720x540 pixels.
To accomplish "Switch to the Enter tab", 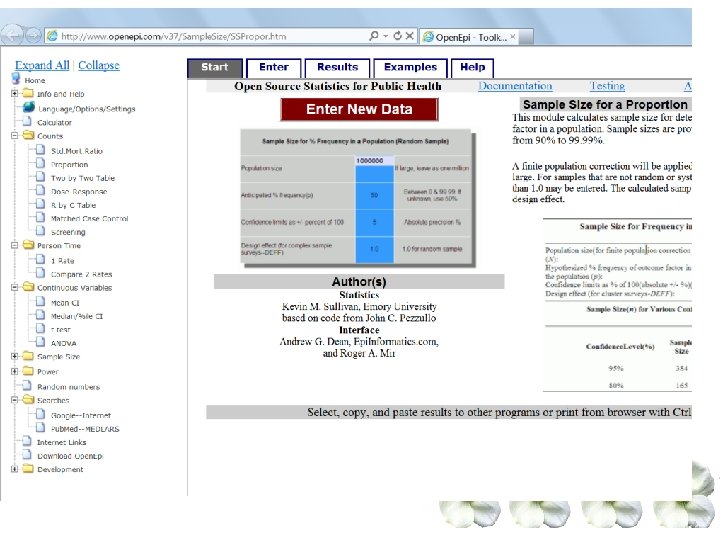I will coord(274,68).
